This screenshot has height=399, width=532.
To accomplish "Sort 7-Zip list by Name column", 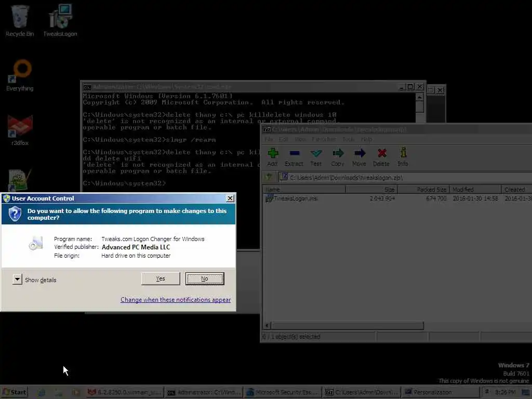I will [304, 189].
